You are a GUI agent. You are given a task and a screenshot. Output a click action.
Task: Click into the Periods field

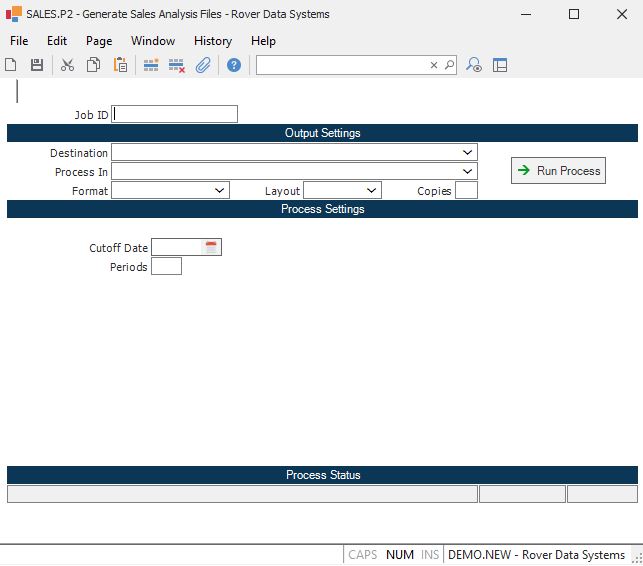pos(166,266)
